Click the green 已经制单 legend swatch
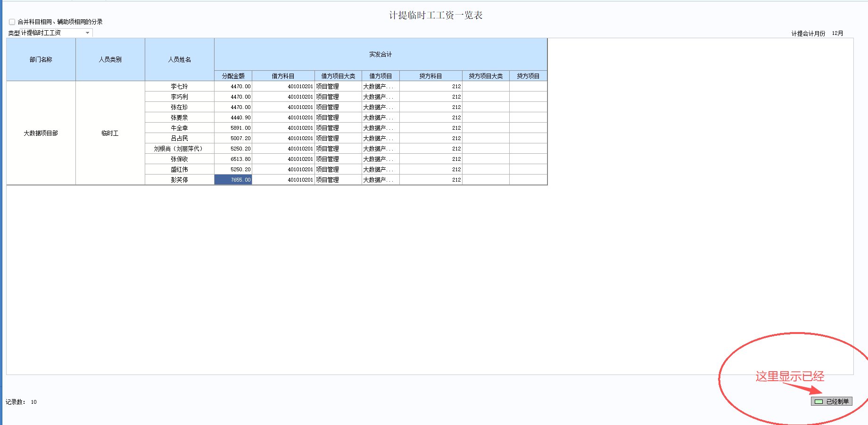Image resolution: width=868 pixels, height=425 pixels. tap(818, 401)
